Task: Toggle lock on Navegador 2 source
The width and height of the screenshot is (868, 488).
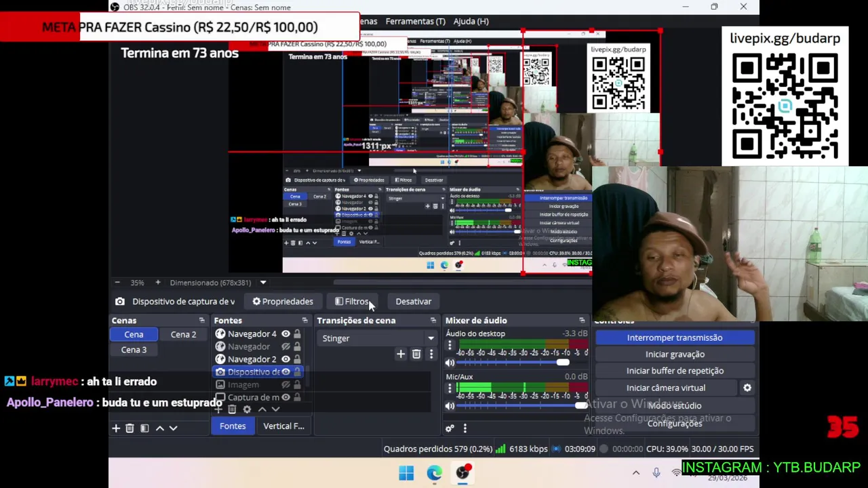Action: tap(297, 359)
